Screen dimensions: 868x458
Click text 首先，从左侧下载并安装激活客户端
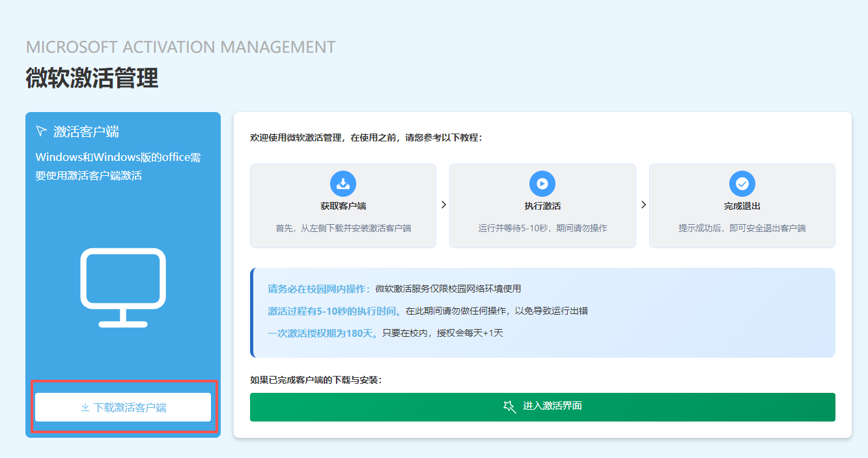point(343,228)
